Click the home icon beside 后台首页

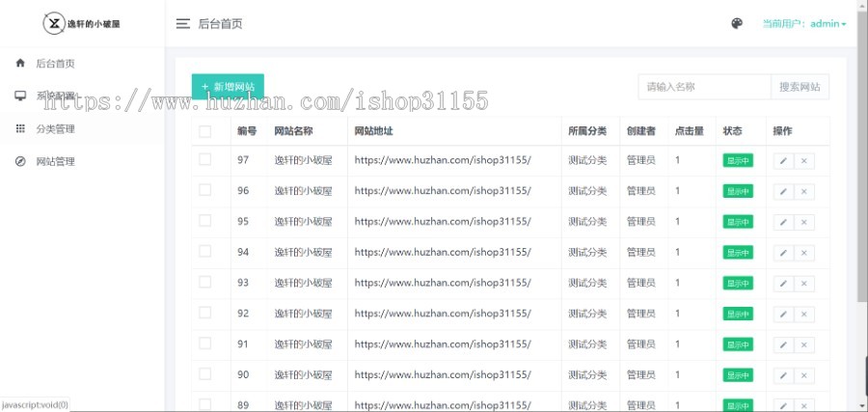(20, 63)
